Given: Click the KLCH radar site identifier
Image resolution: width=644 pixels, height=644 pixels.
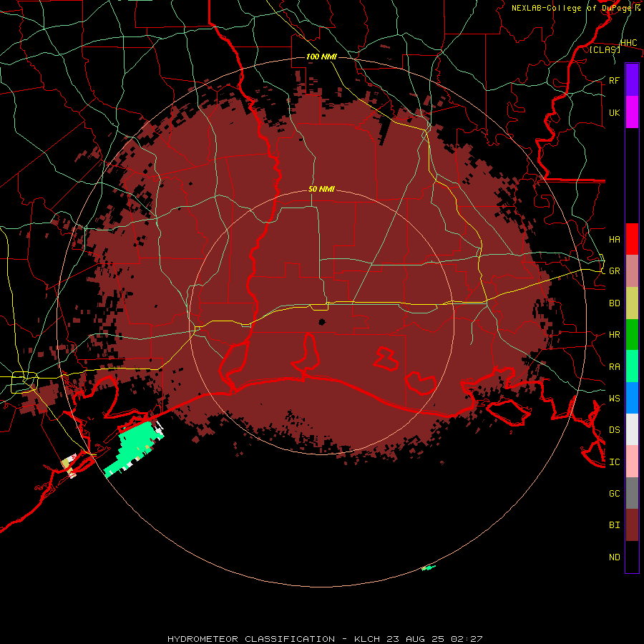Looking at the screenshot, I should 366,639.
